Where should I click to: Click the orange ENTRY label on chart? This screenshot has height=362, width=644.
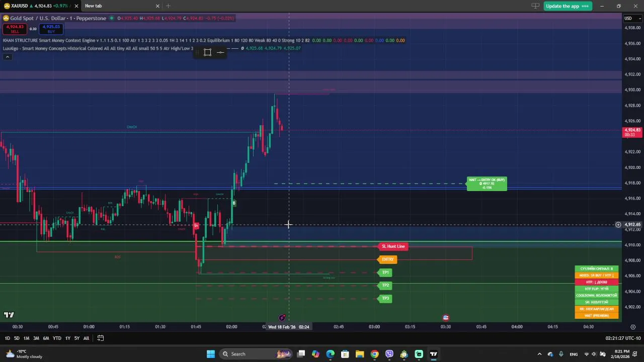click(x=387, y=259)
